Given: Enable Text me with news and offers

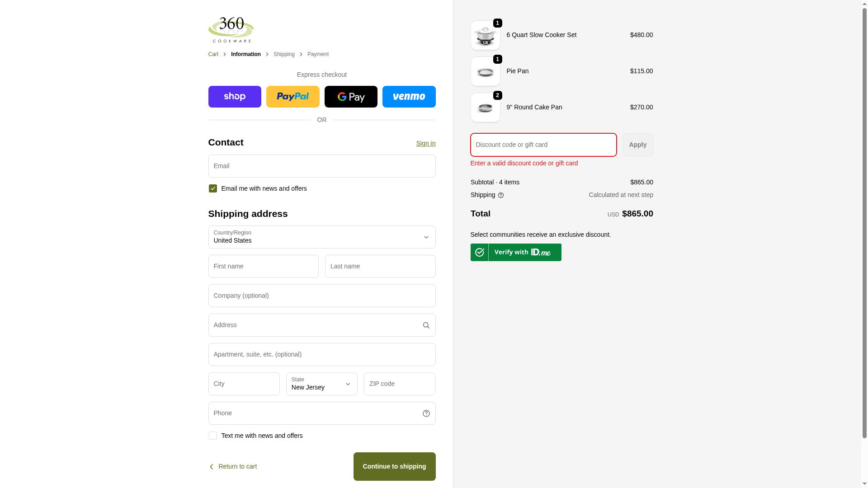Looking at the screenshot, I should [x=213, y=436].
